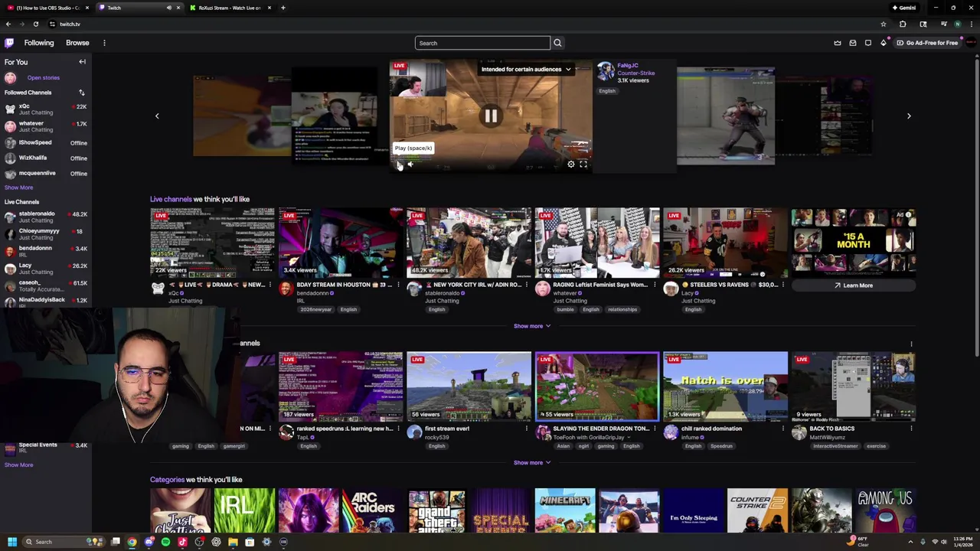The image size is (980, 551).
Task: Open stories from the sidebar
Action: (x=44, y=77)
